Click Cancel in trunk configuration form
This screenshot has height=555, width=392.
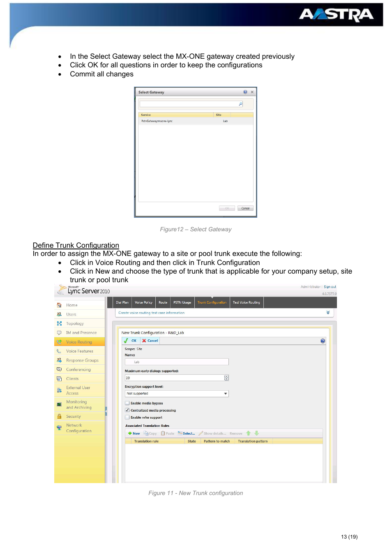(x=150, y=341)
